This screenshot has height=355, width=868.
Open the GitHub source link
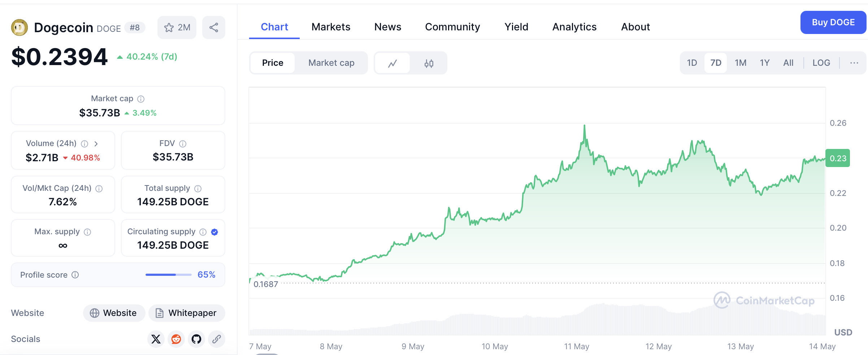pos(196,339)
